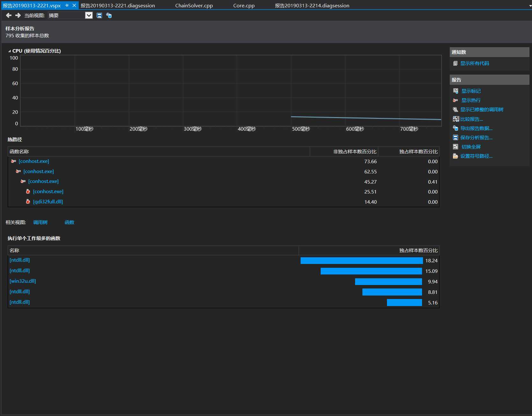Click the 18.24 blue sample bar
532x416 pixels.
point(362,261)
